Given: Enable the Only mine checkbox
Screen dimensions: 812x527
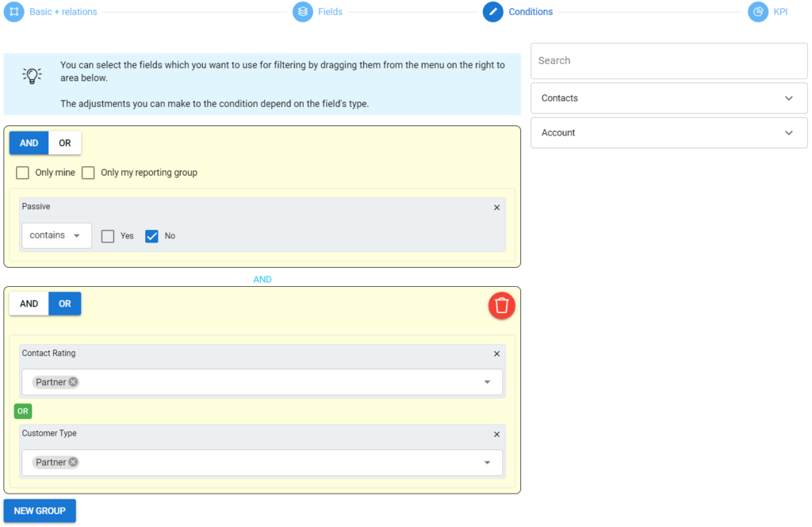Looking at the screenshot, I should [x=22, y=172].
